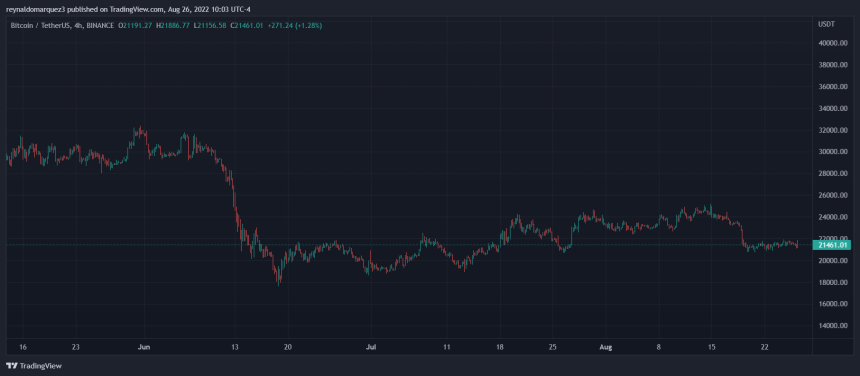
Task: Click the 8 date label on time axis
Action: [659, 347]
